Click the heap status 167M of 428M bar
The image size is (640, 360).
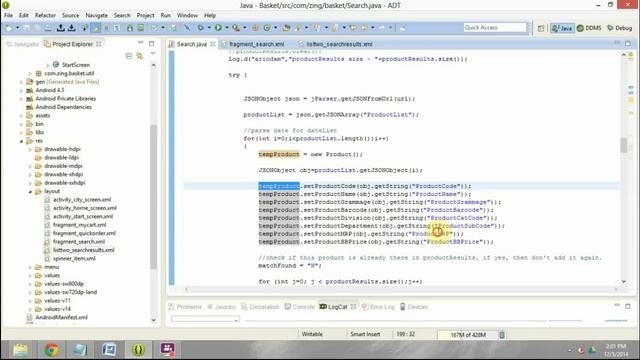point(468,335)
